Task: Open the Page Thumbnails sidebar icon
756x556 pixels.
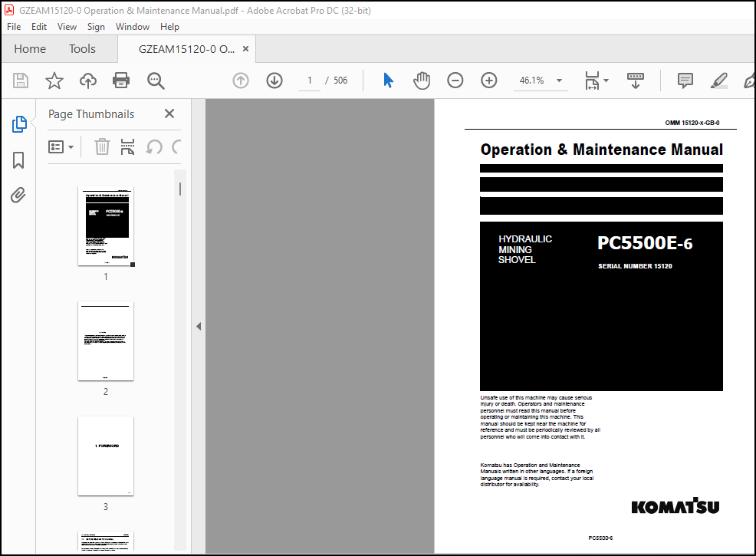Action: (x=19, y=124)
